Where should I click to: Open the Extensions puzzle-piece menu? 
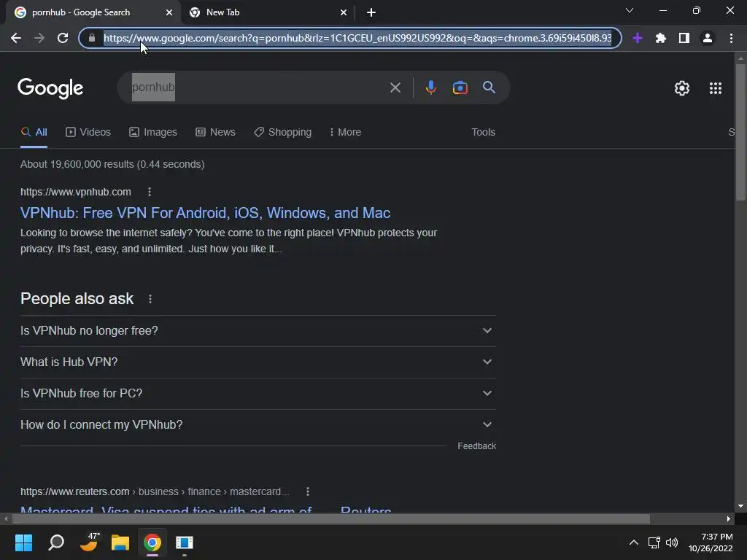[661, 38]
